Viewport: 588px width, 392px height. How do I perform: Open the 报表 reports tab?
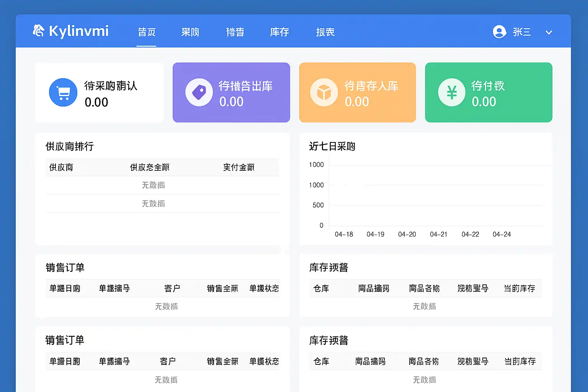coord(325,32)
